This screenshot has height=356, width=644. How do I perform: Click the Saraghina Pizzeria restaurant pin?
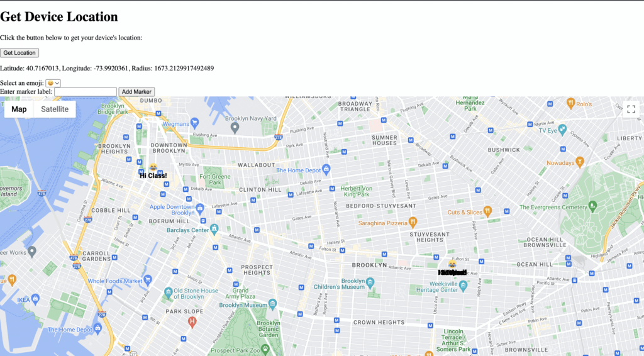pos(413,222)
